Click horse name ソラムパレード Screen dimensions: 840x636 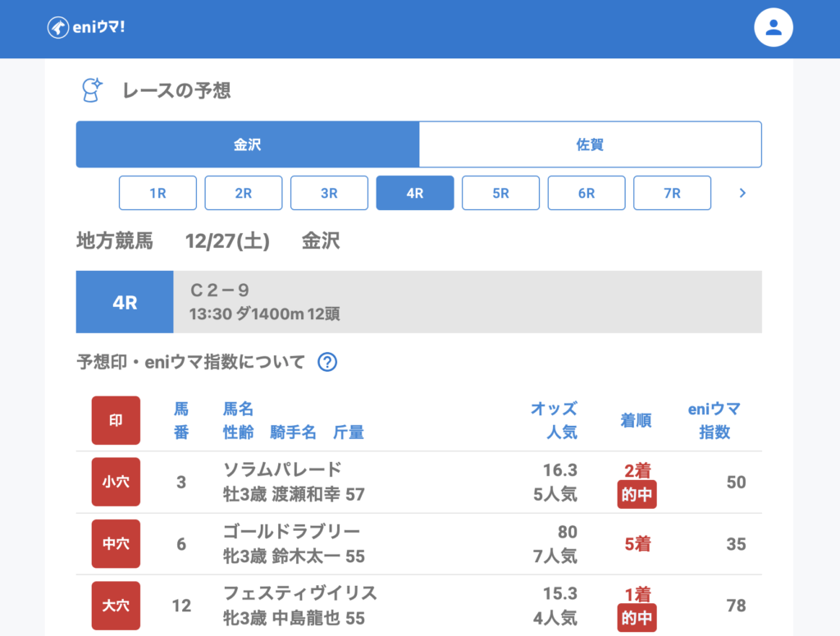(282, 469)
